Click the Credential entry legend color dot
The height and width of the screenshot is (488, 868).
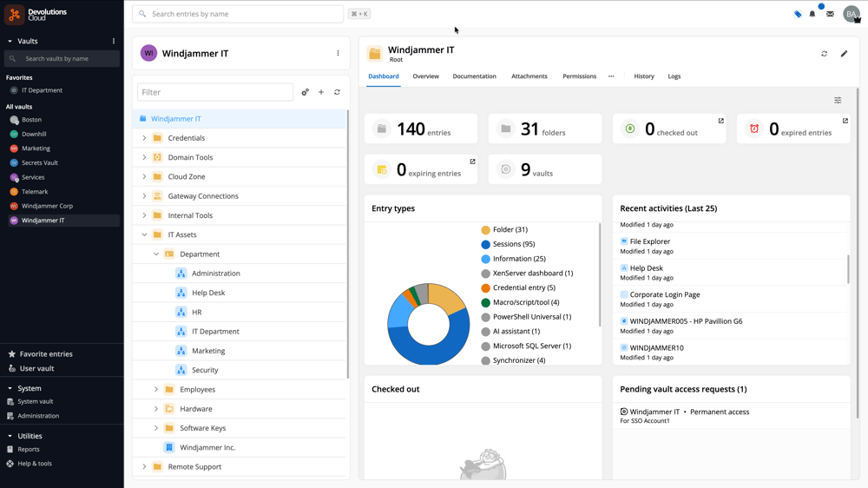coord(485,288)
